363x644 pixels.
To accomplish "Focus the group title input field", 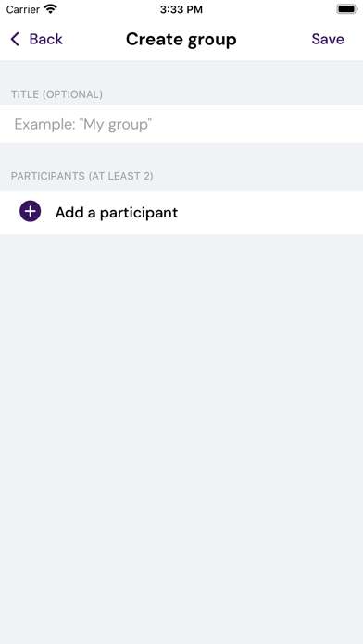I will click(181, 124).
